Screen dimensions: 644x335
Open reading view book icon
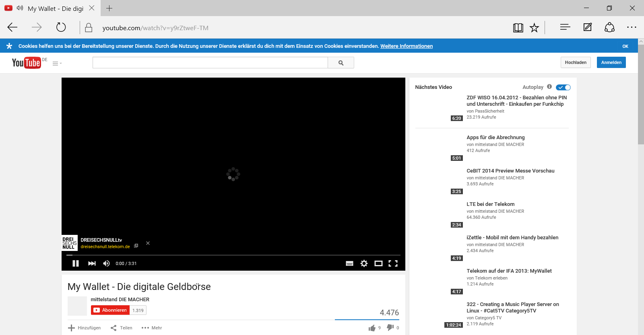pos(518,27)
